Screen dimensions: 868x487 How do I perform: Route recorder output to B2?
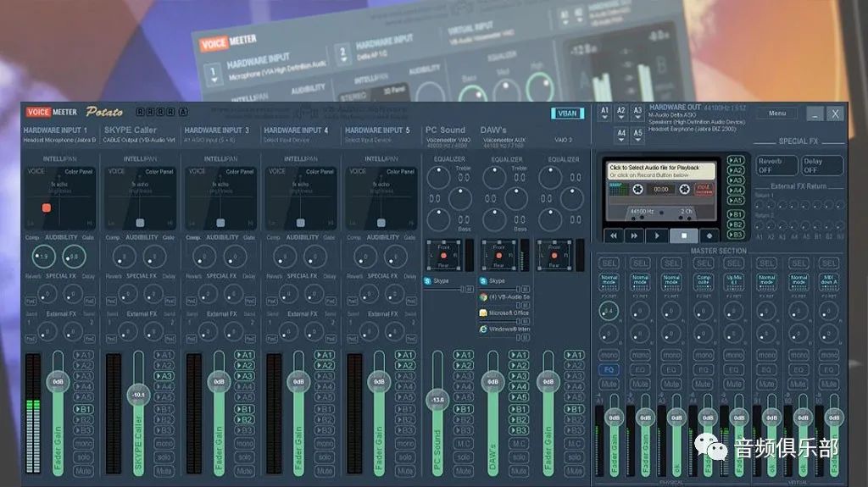735,224
